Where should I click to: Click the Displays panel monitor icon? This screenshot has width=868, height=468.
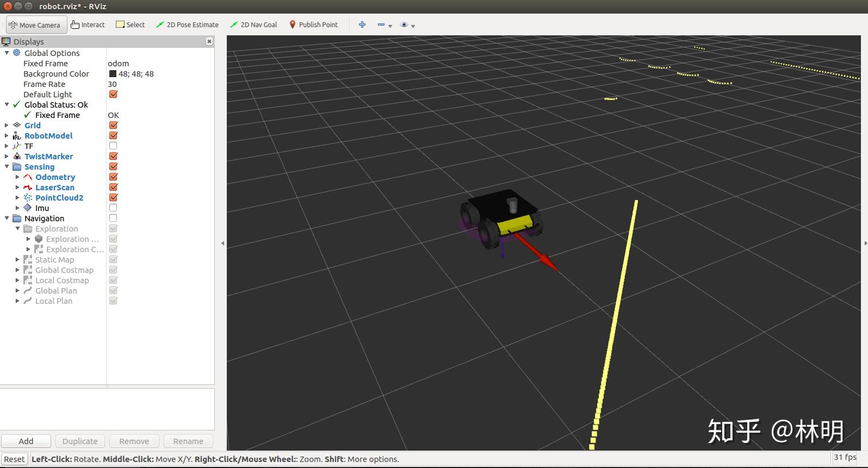6,41
